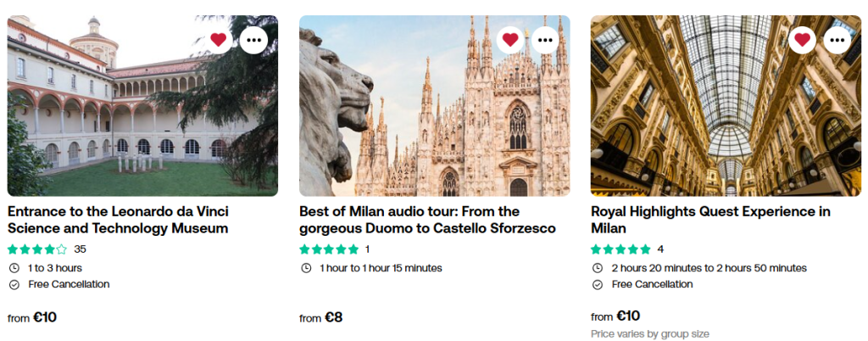This screenshot has width=868, height=341.
Task: Click the star rating with 4 reviews
Action: 620,249
